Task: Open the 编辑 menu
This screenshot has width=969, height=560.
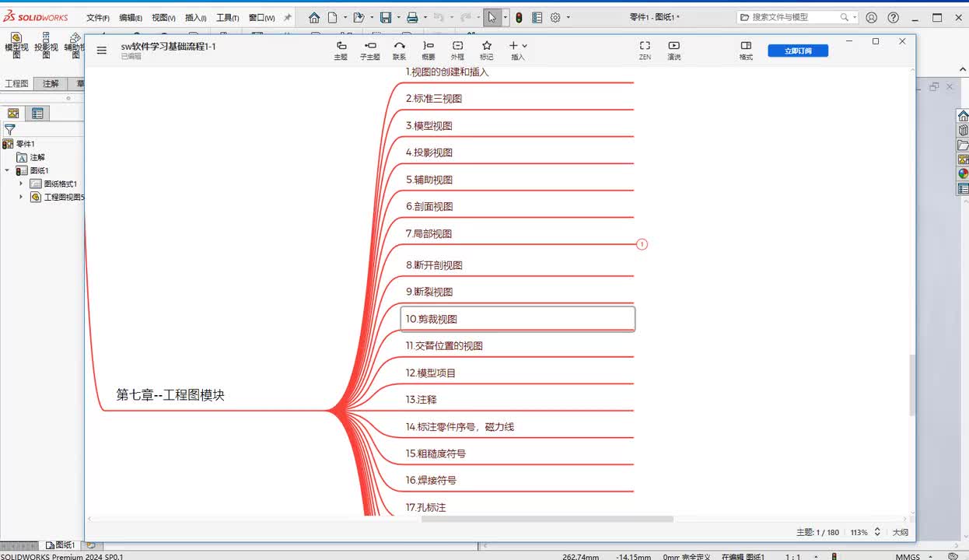Action: (x=131, y=18)
